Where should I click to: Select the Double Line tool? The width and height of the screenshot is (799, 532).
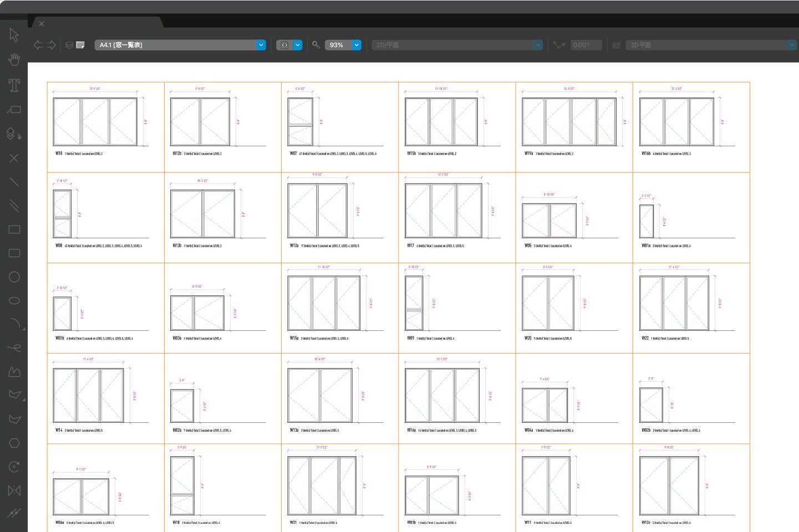14,206
